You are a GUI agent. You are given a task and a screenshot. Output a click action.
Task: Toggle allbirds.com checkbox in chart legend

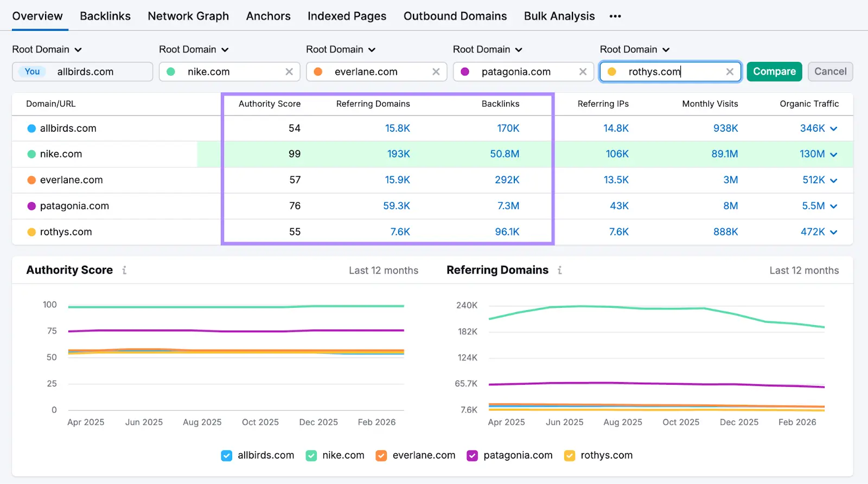point(227,456)
